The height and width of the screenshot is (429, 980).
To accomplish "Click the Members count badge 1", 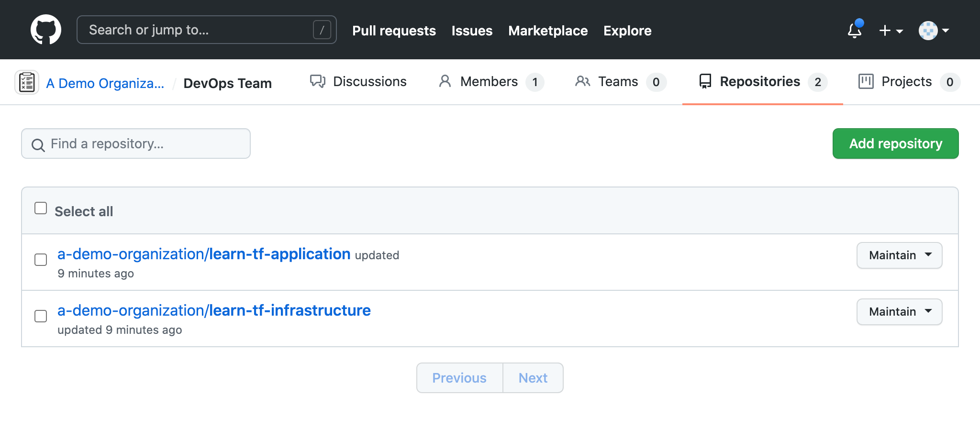I will [x=535, y=82].
